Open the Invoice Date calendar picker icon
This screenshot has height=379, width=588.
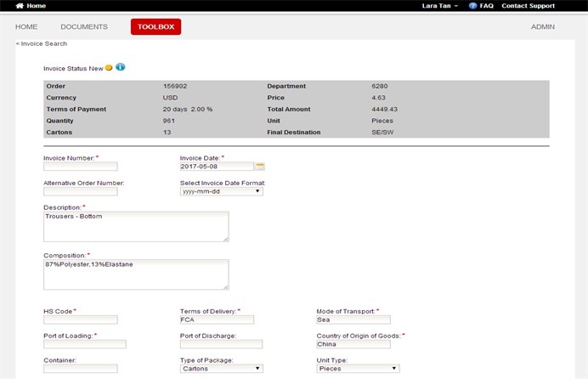(260, 167)
